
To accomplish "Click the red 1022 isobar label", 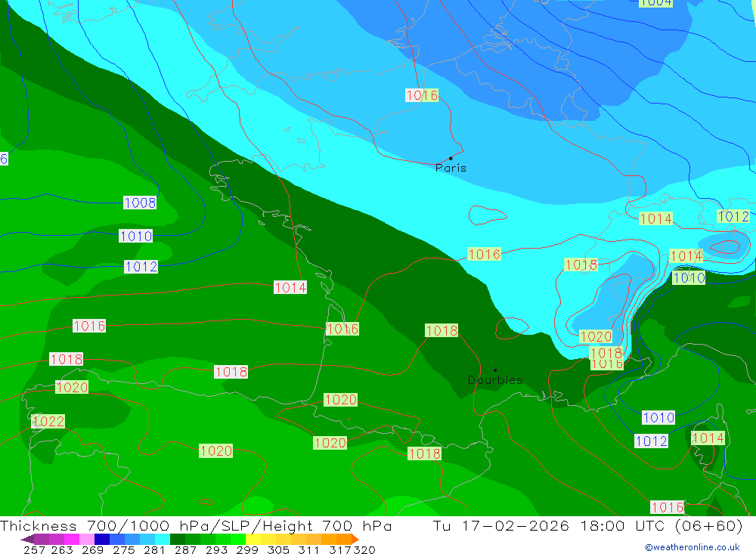I will pos(48,422).
